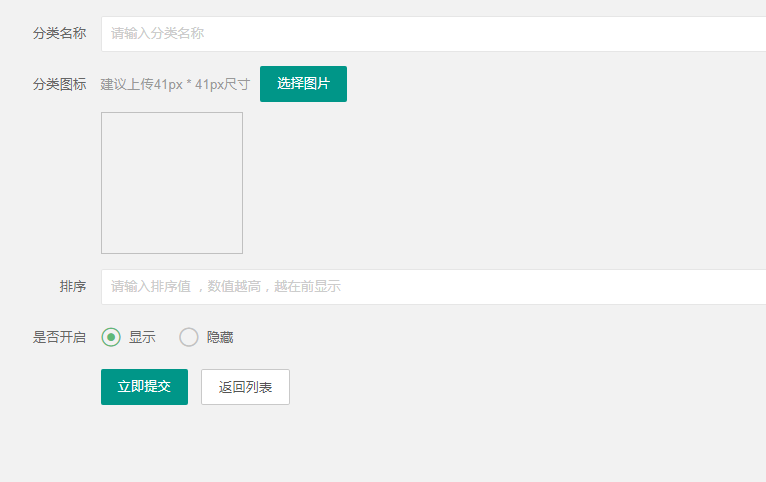
Task: Click the 分类名称 input field
Action: click(x=433, y=34)
